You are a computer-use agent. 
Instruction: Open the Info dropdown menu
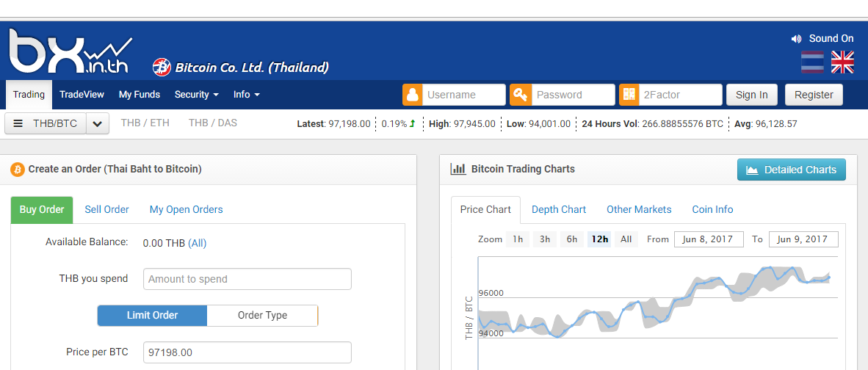(x=246, y=95)
